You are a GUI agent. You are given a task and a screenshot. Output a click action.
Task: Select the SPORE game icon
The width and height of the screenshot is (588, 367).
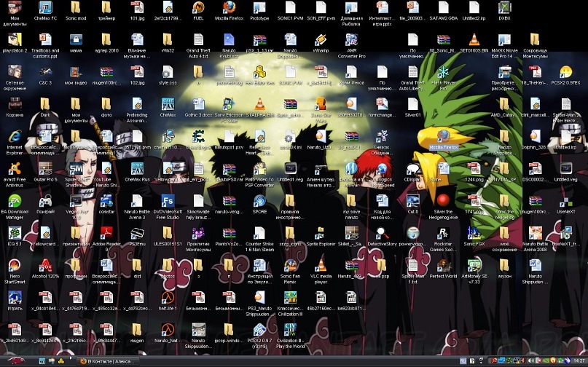[x=259, y=200]
